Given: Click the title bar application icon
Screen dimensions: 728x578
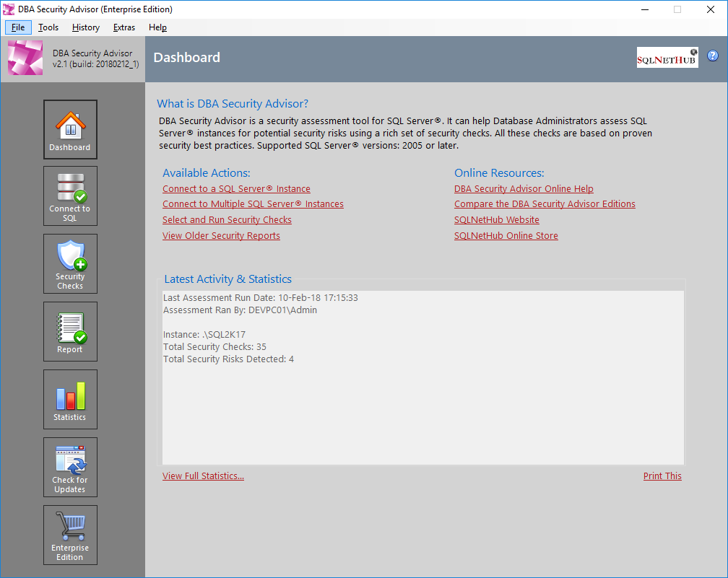Looking at the screenshot, I should 9,9.
